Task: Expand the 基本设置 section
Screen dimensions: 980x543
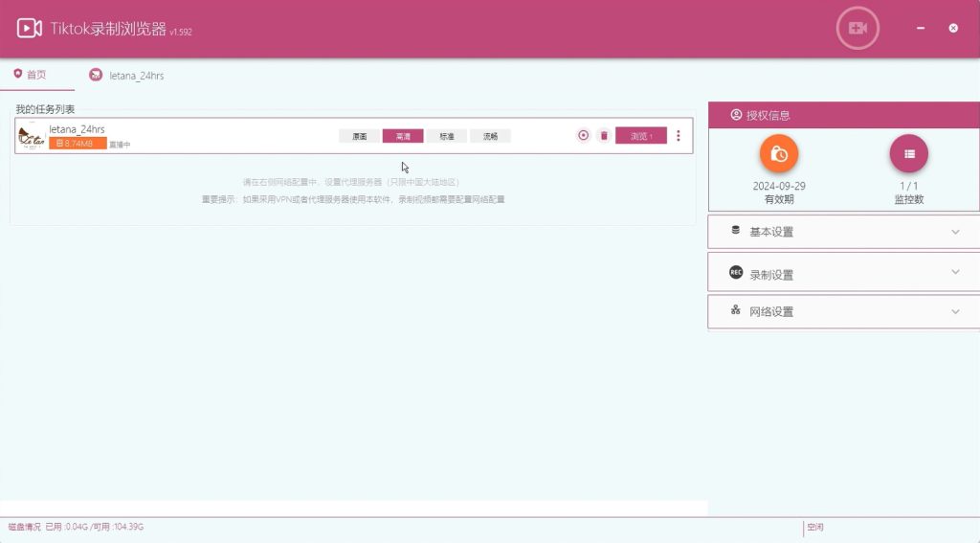Action: click(844, 232)
